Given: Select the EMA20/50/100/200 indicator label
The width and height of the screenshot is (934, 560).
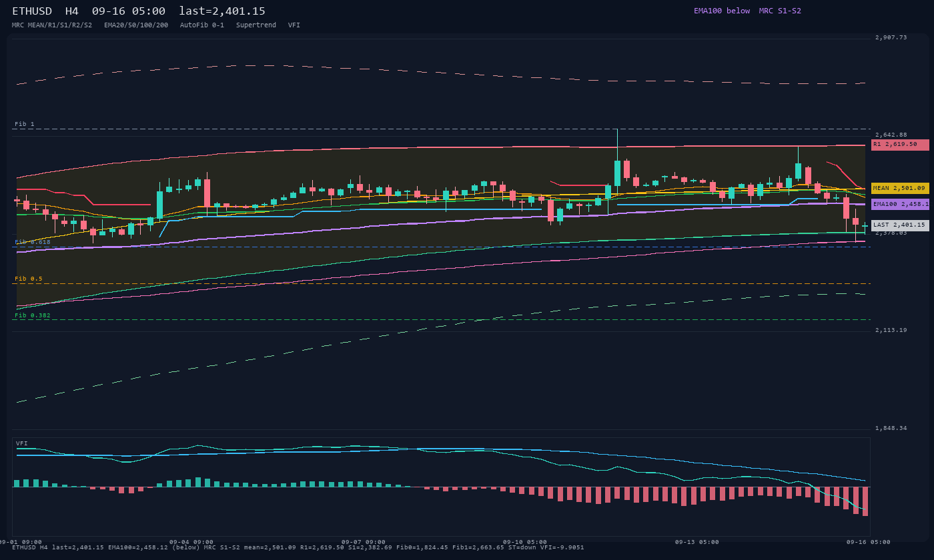Looking at the screenshot, I should (x=136, y=25).
